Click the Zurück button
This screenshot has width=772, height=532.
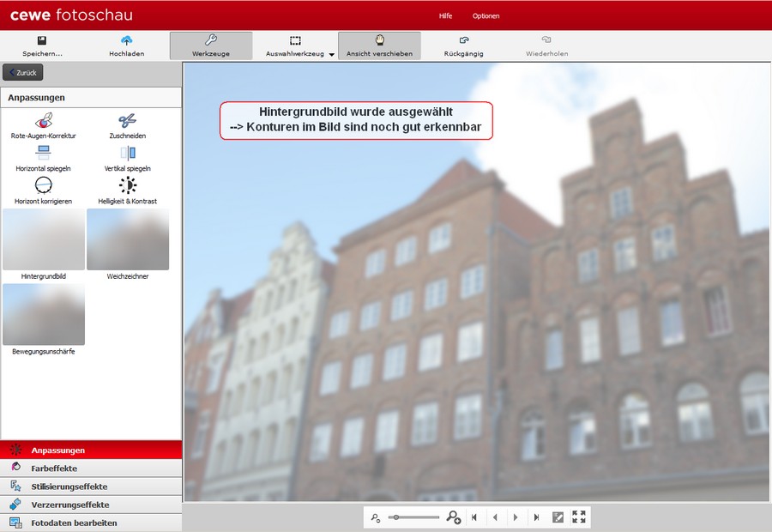pyautogui.click(x=23, y=73)
